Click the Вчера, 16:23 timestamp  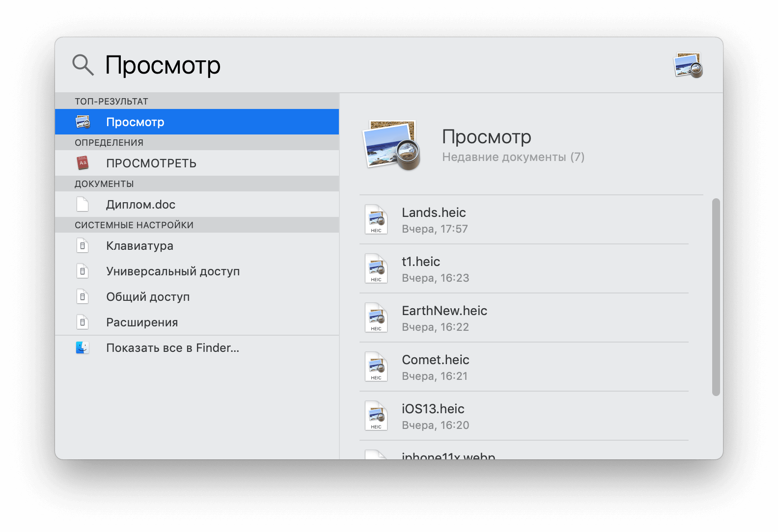pyautogui.click(x=435, y=278)
